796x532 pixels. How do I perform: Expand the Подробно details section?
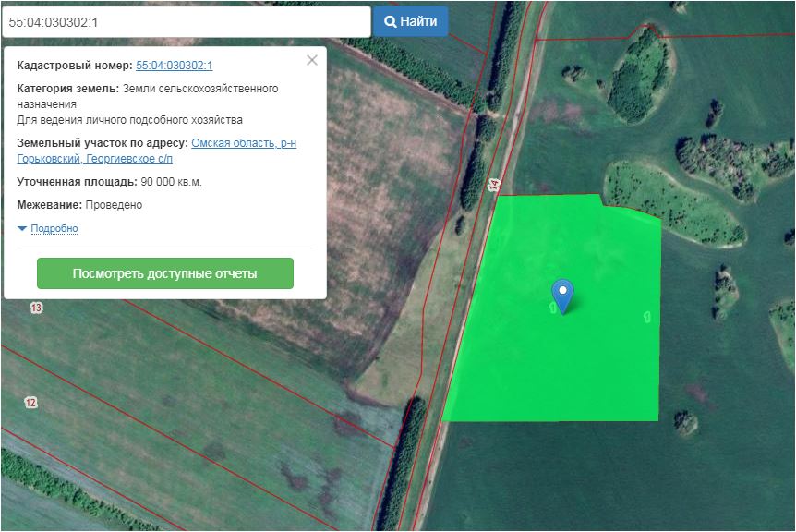[54, 228]
